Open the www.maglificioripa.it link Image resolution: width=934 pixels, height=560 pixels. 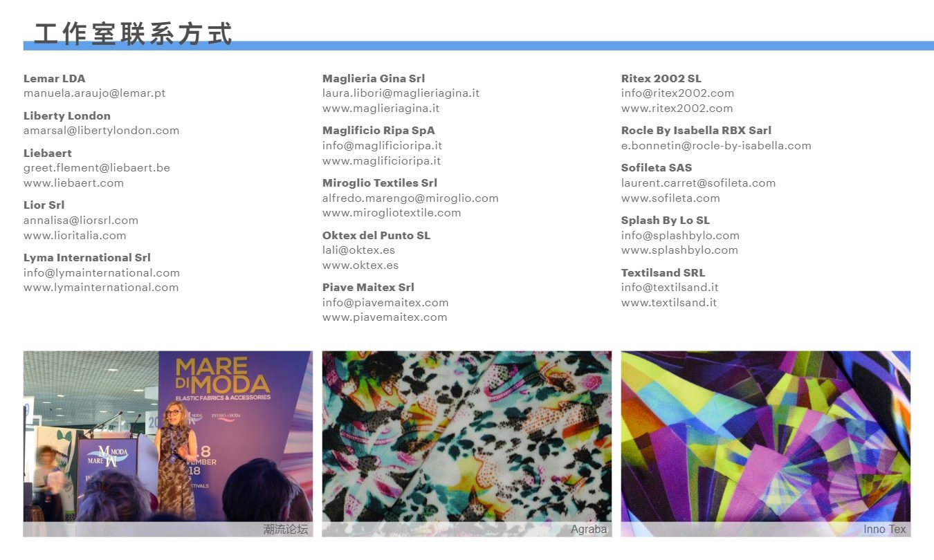381,161
